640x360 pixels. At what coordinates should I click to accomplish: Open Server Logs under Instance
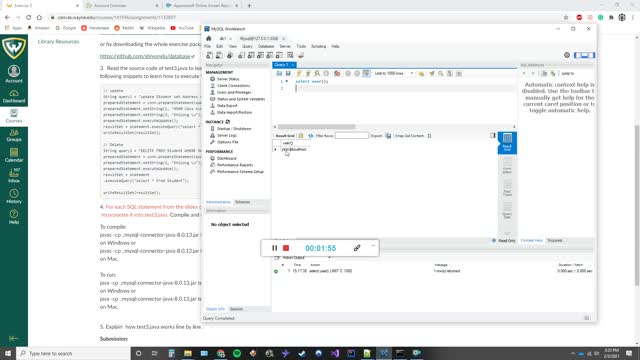point(227,135)
